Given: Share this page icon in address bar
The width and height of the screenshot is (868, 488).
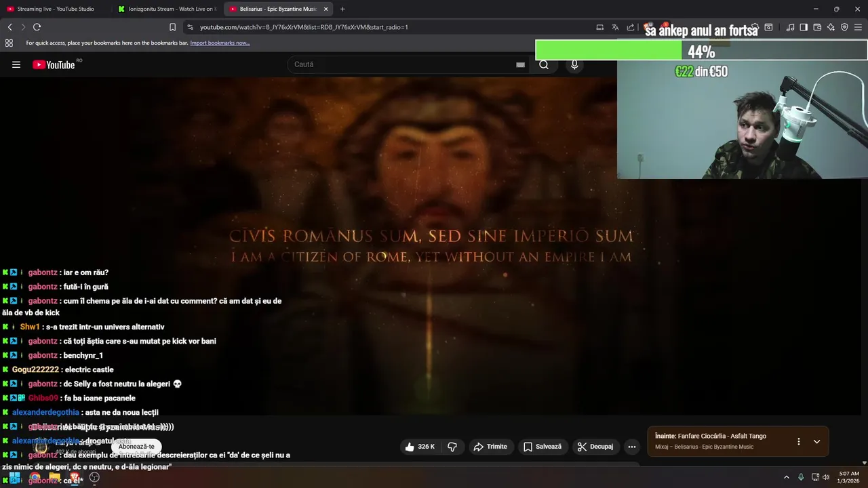Looking at the screenshot, I should [631, 27].
